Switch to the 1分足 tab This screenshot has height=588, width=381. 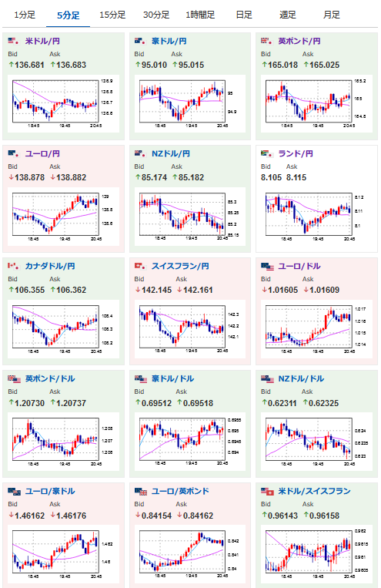click(x=25, y=15)
